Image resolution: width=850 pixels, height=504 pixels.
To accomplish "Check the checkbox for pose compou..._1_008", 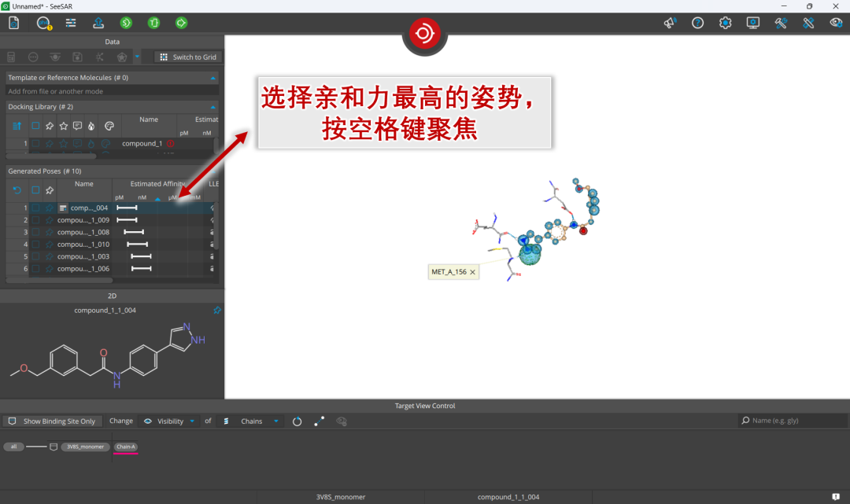I will pyautogui.click(x=35, y=232).
